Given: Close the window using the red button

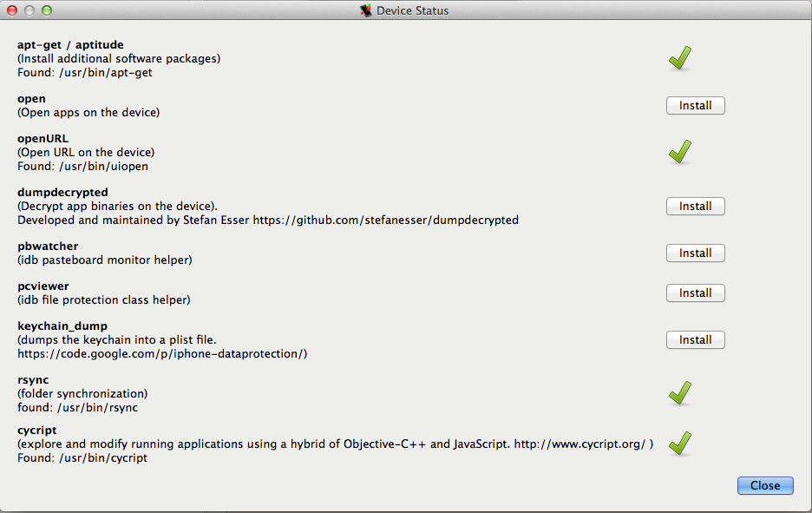Looking at the screenshot, I should pos(12,11).
